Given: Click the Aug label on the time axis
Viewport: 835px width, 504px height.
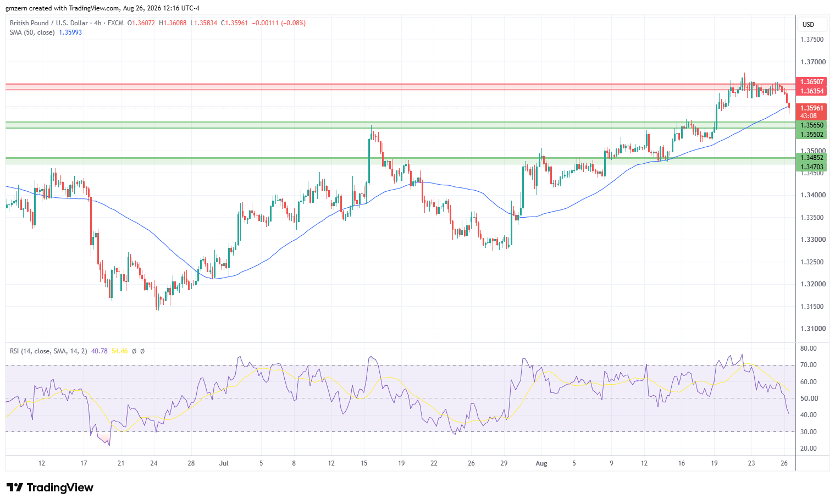Looking at the screenshot, I should pos(541,463).
